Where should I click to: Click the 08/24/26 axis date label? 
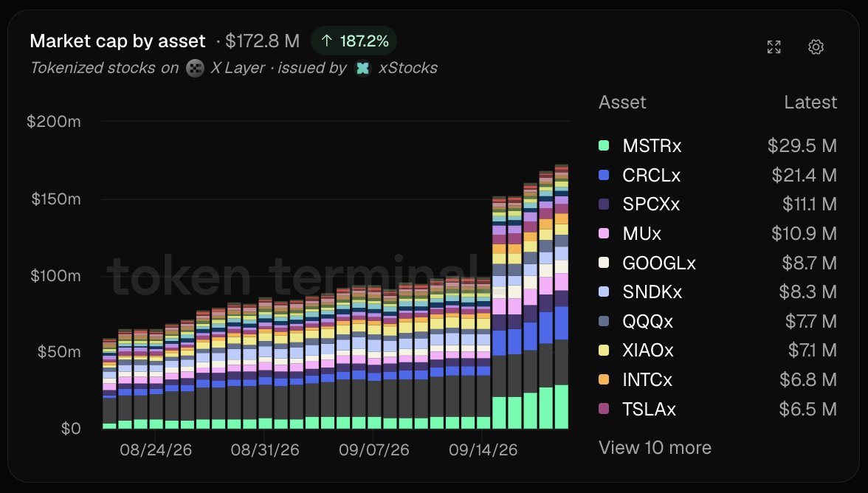[x=156, y=450]
